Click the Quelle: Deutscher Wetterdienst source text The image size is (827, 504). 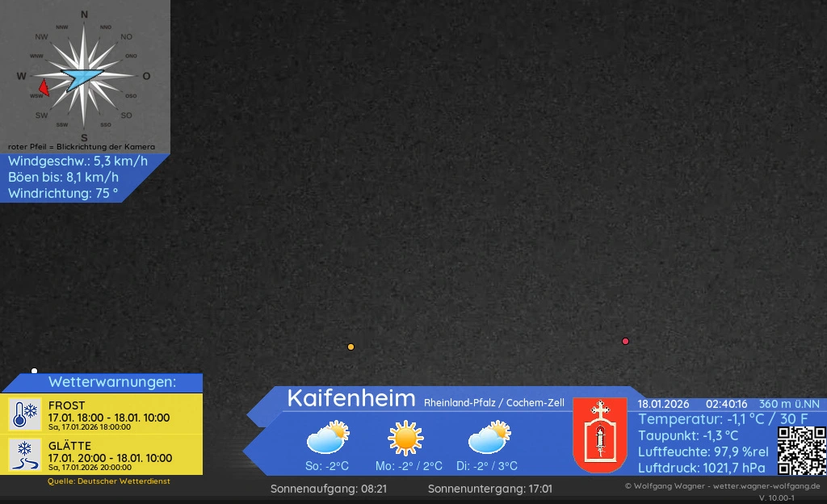point(108,481)
